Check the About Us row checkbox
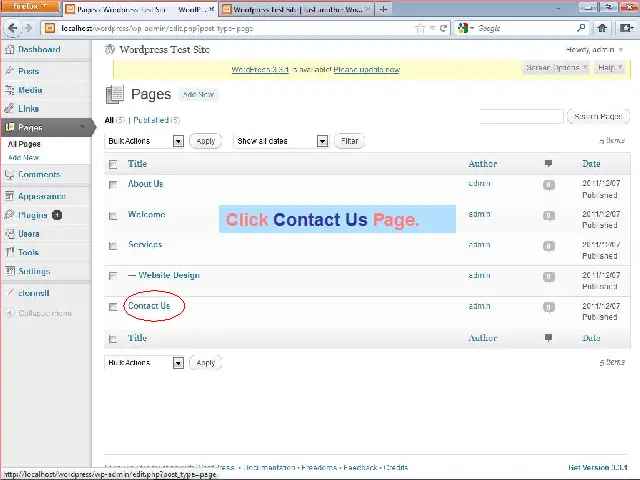 tap(113, 185)
